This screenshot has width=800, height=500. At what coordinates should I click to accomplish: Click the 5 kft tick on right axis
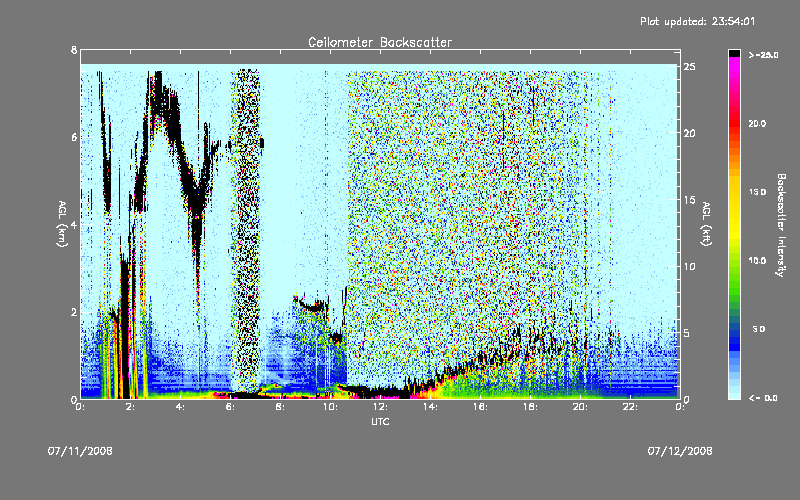(687, 333)
